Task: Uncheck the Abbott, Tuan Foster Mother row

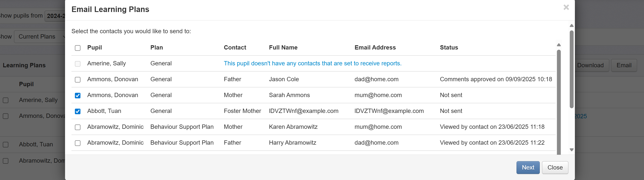Action: pos(78,111)
